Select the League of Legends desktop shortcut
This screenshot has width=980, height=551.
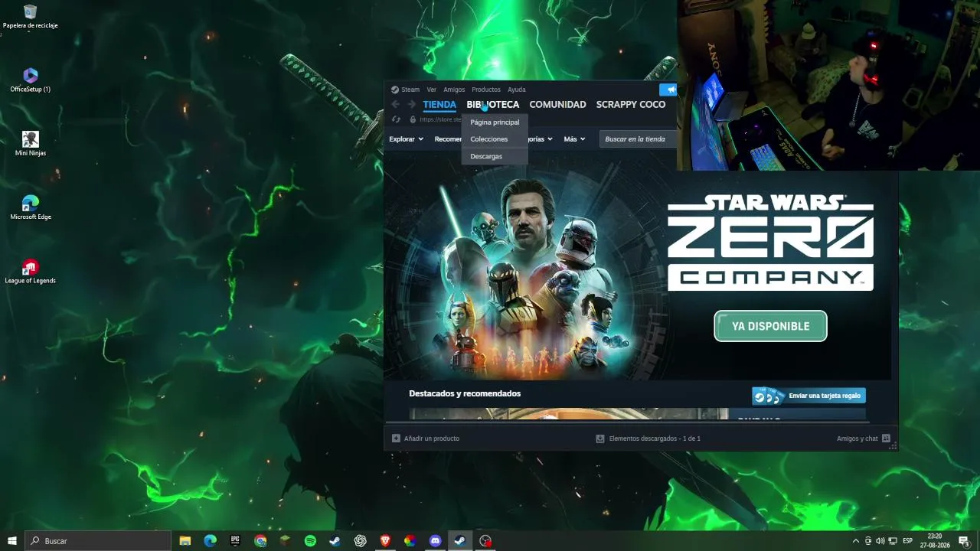tap(31, 271)
